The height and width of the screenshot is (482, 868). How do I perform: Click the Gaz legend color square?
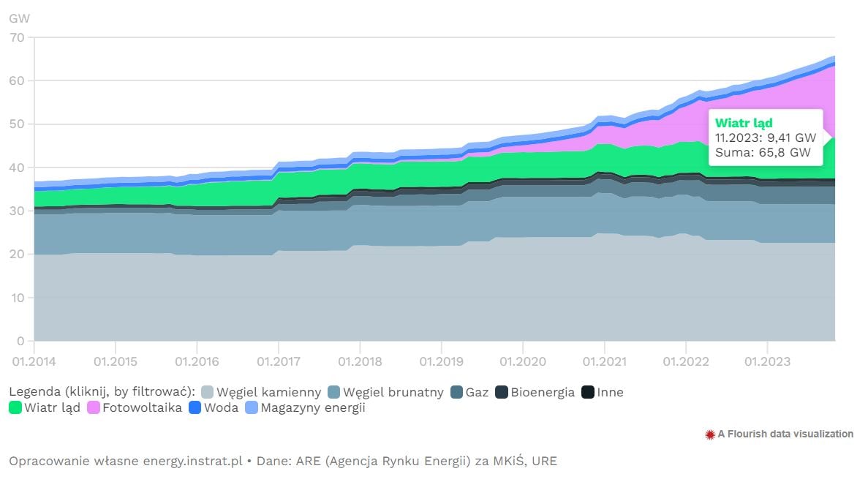click(457, 392)
